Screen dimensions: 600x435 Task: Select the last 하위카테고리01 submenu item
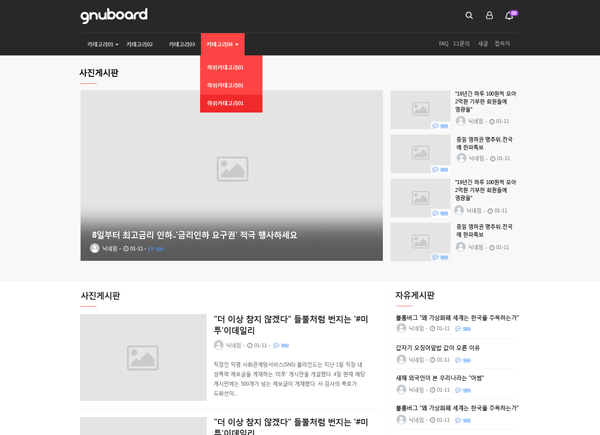coord(225,103)
